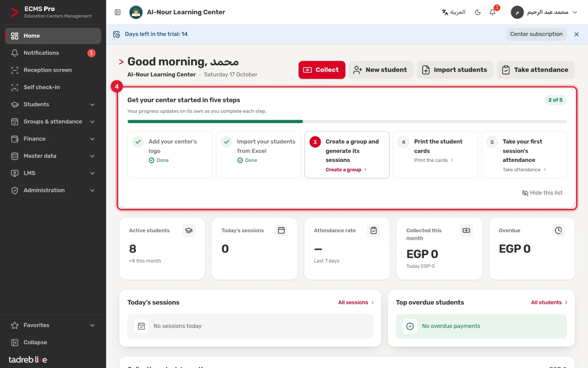Open Self check-in in sidebar
The height and width of the screenshot is (368, 588).
(x=53, y=87)
